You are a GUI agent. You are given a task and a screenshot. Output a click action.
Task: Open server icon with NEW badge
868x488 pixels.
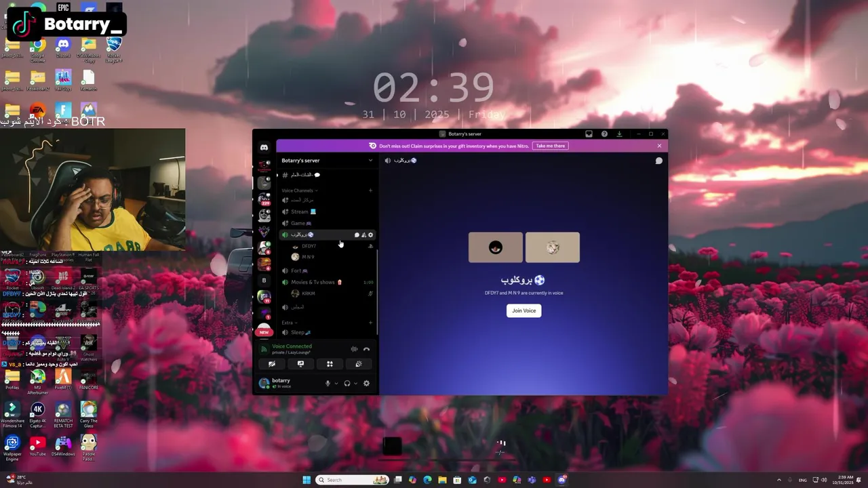(x=264, y=329)
